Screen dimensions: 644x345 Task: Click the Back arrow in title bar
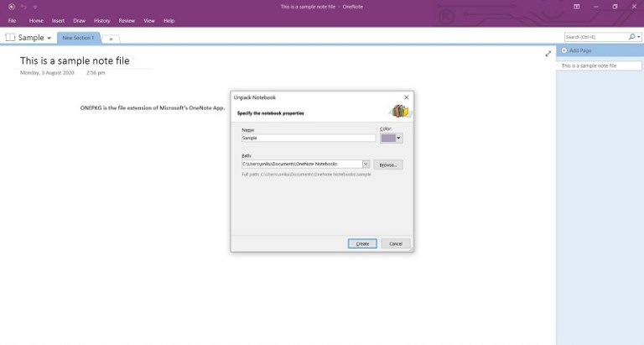(x=12, y=7)
